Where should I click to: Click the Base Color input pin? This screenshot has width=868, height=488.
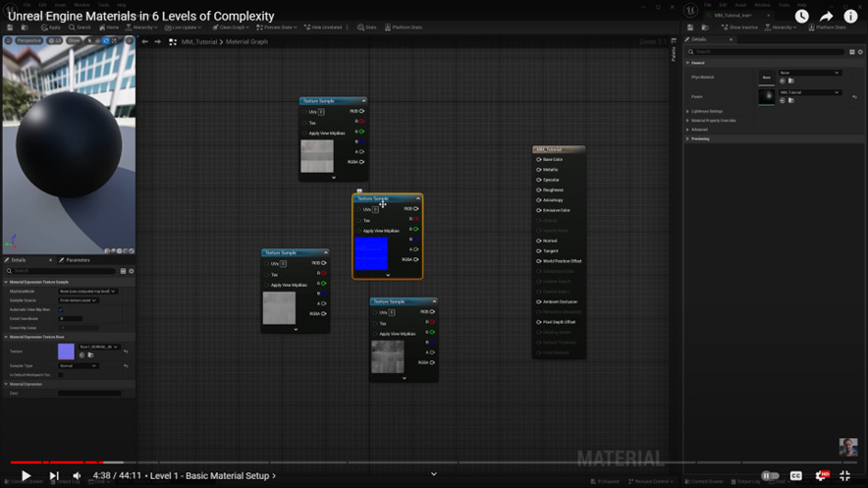pyautogui.click(x=539, y=159)
